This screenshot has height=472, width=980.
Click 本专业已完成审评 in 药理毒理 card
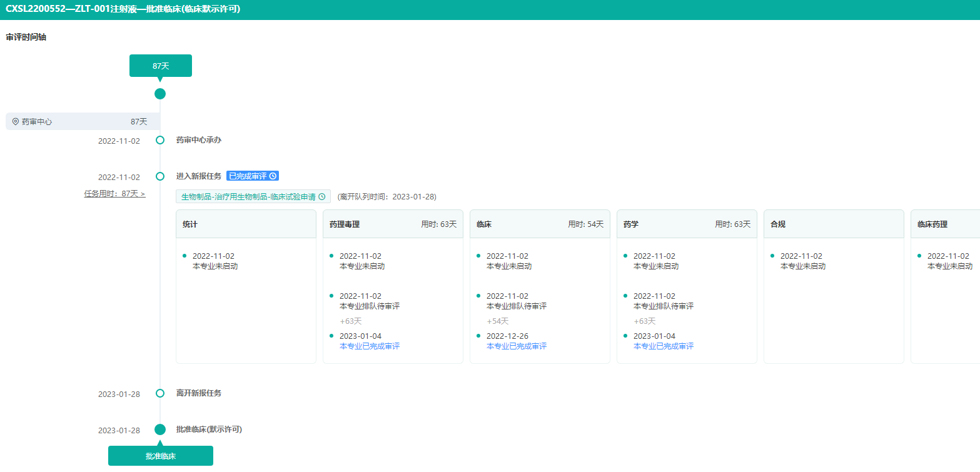[370, 346]
